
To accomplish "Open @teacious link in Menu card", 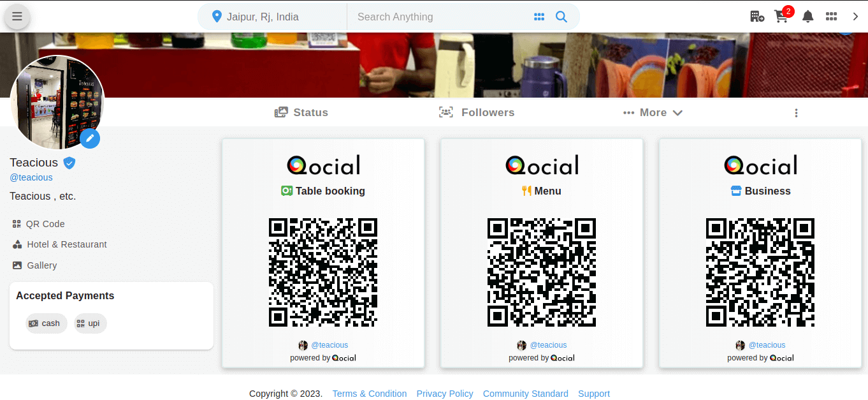I will tap(548, 345).
